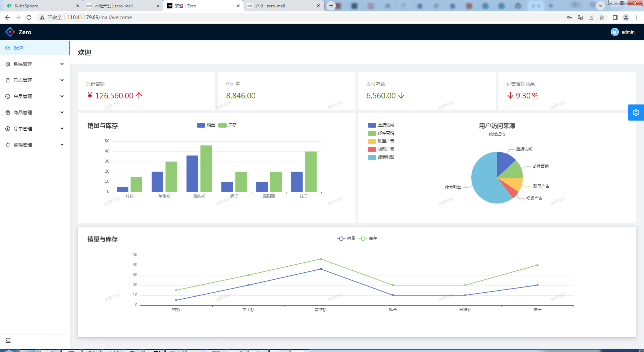644x352 pixels.
Task: Reload the page
Action: click(29, 17)
